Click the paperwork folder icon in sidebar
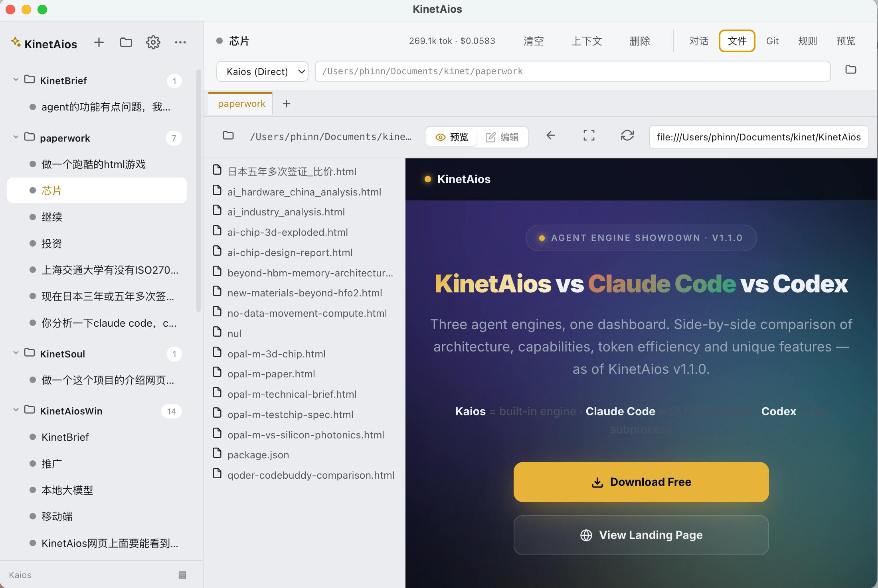Screen dimensions: 878x588 coord(30,137)
